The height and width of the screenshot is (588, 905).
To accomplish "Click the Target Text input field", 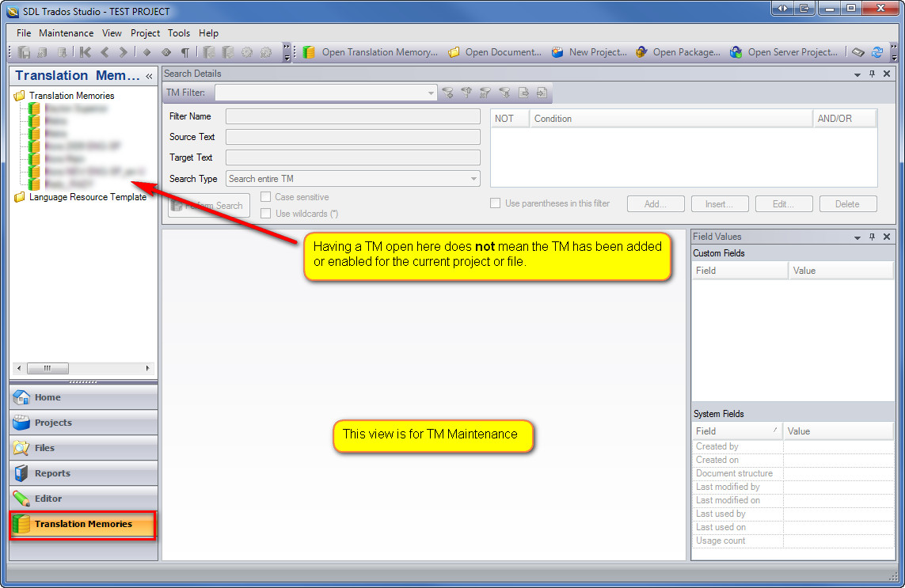I will click(x=352, y=157).
